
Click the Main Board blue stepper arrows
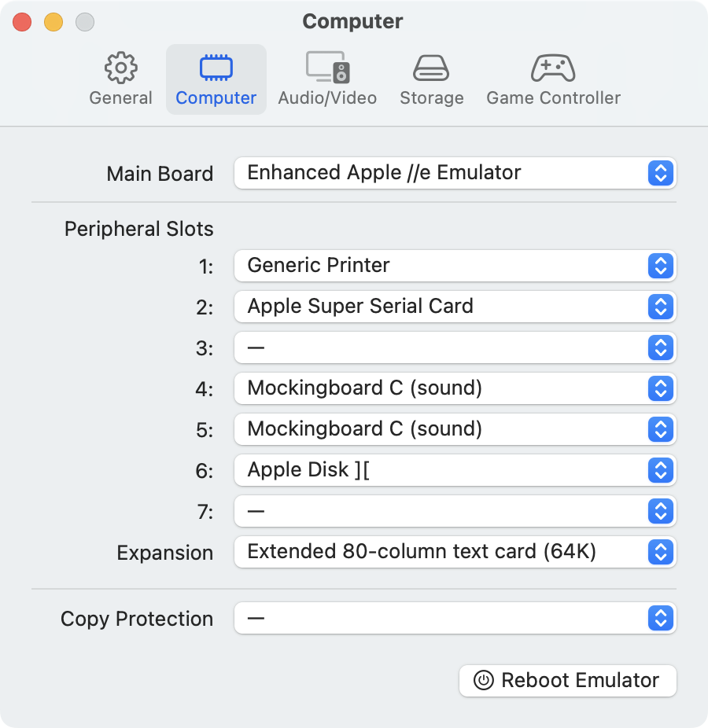[x=661, y=173]
